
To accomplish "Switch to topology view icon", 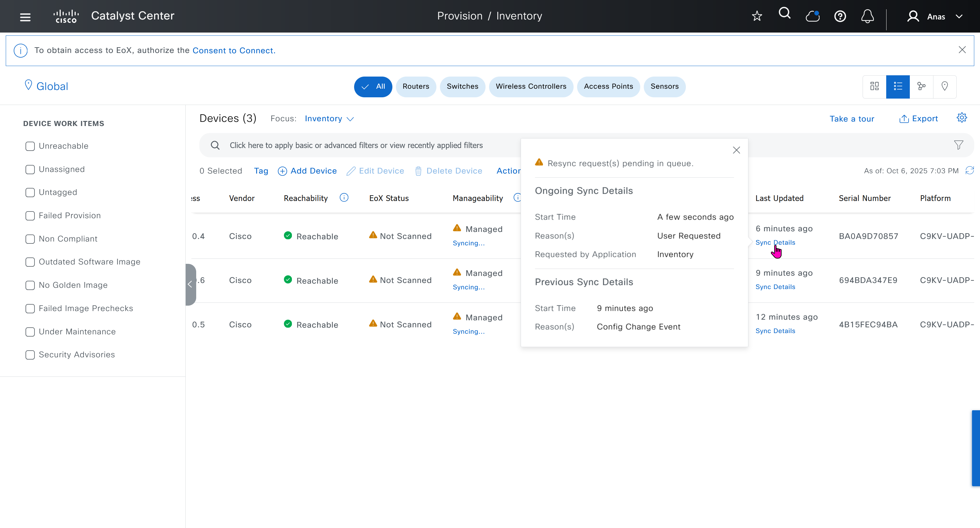I will click(x=921, y=86).
